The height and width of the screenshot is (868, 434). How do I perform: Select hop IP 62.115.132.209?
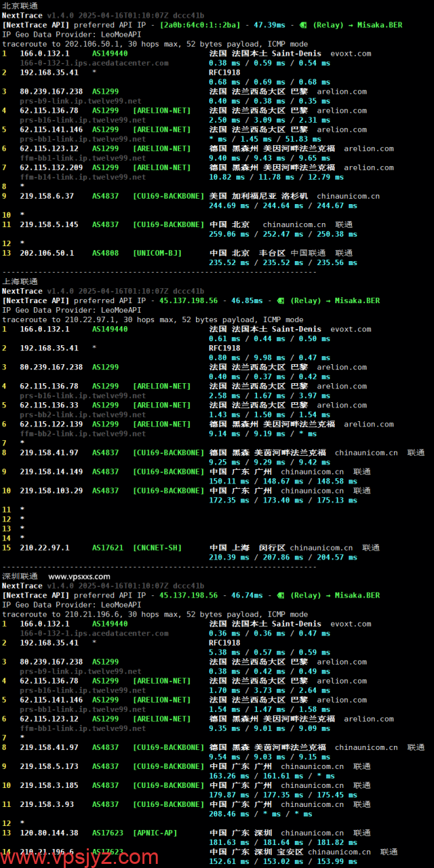tap(52, 167)
